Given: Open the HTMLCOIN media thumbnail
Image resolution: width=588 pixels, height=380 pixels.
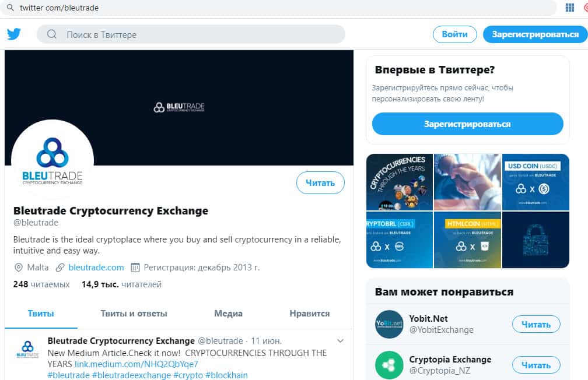Looking at the screenshot, I should pos(467,240).
